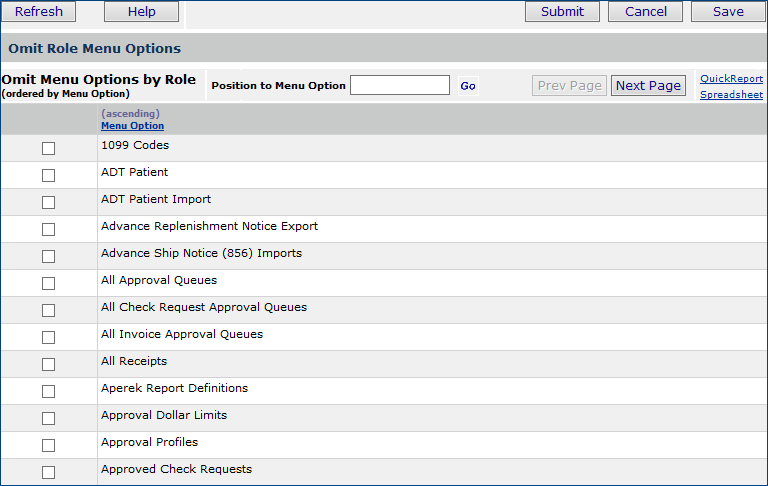Screen dimensions: 768x486
Task: Open the Spreadsheet link
Action: point(731,95)
